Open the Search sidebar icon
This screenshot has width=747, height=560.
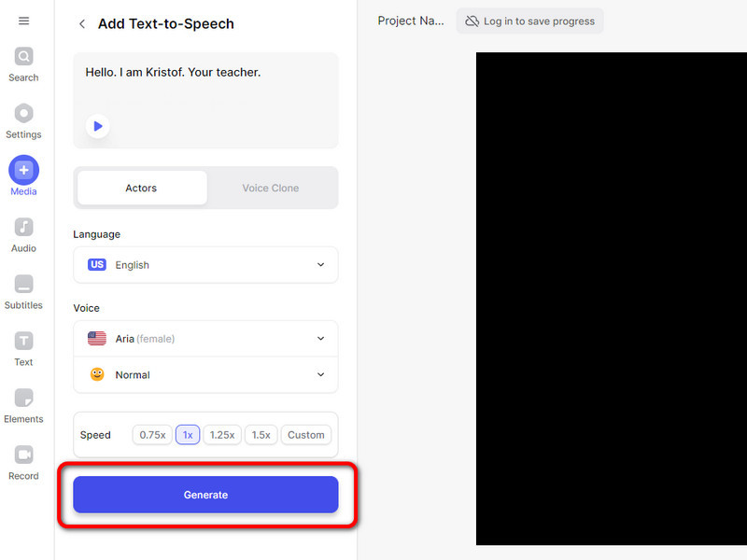[23, 58]
